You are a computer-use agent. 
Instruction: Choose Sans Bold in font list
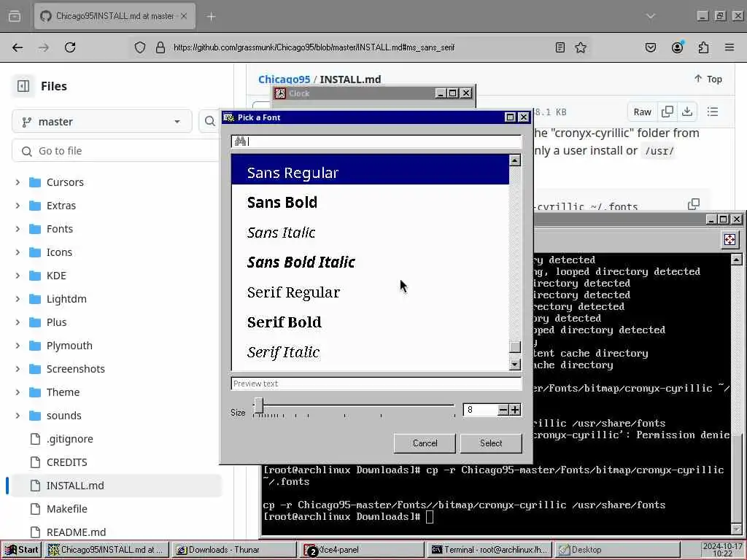pos(370,203)
